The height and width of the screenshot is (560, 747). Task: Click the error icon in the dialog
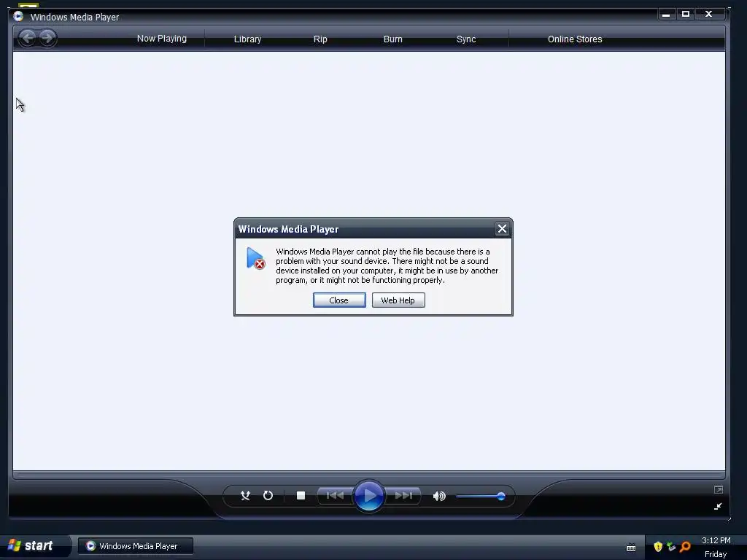(x=256, y=259)
